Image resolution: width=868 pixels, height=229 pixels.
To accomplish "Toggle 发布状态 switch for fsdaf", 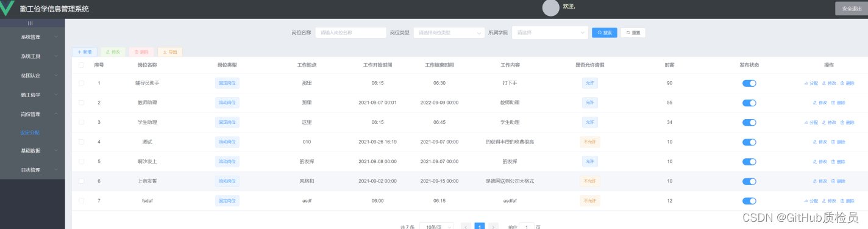I will tap(749, 200).
